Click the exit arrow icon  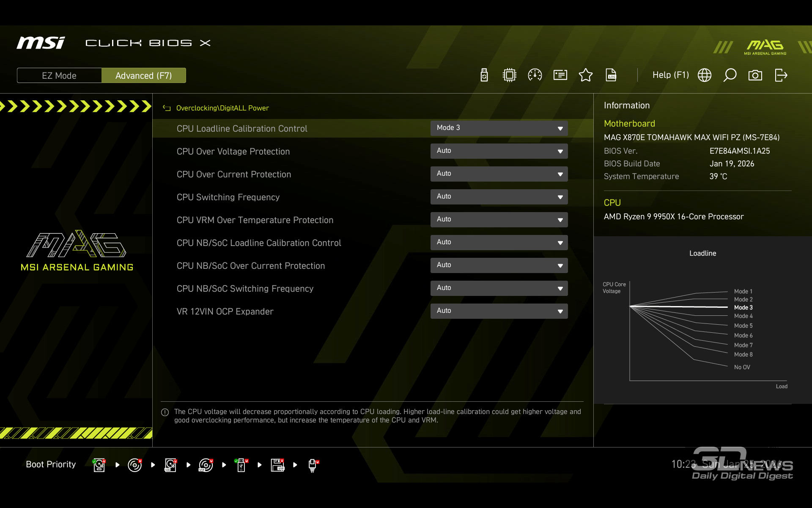(781, 75)
